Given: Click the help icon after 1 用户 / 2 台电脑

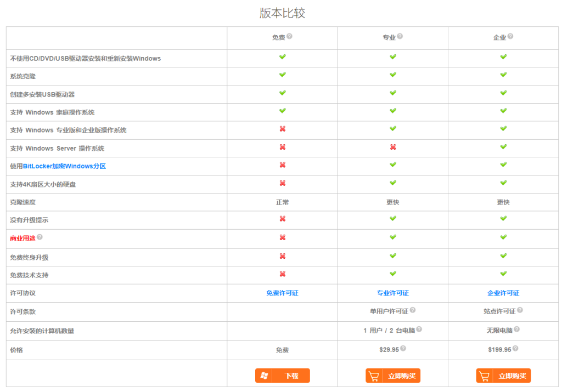Looking at the screenshot, I should (x=419, y=329).
